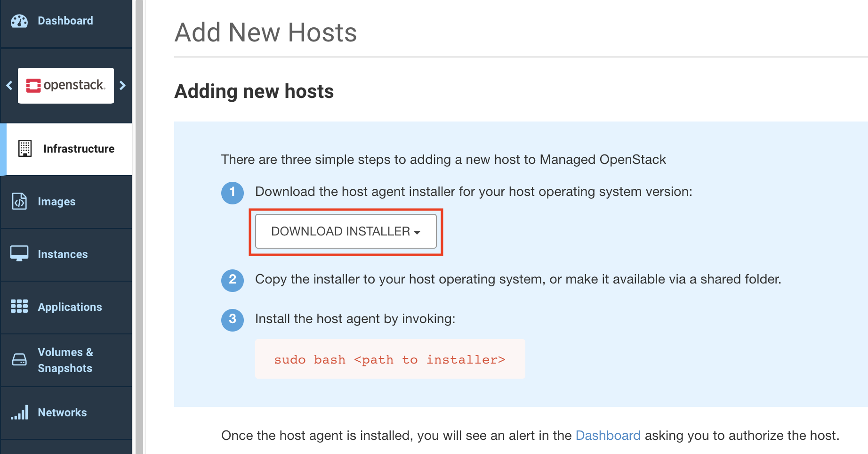
Task: Open Instances via the monitor icon
Action: 19,253
